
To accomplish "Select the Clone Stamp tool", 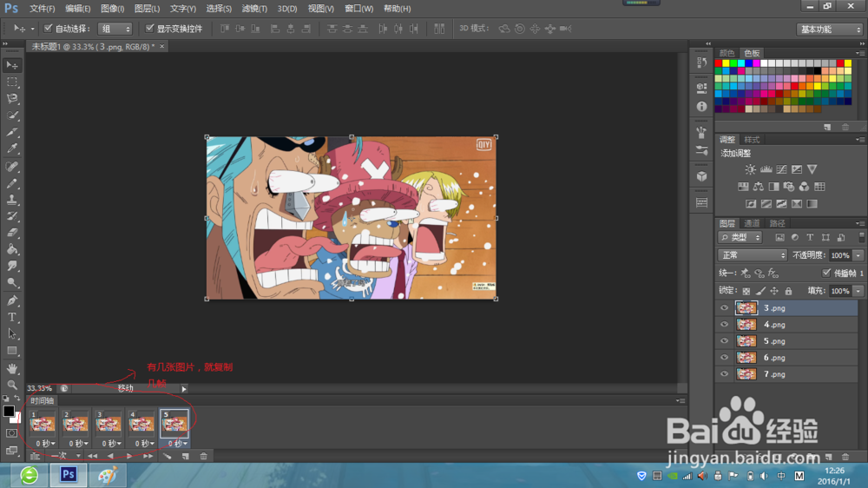I will coord(12,200).
